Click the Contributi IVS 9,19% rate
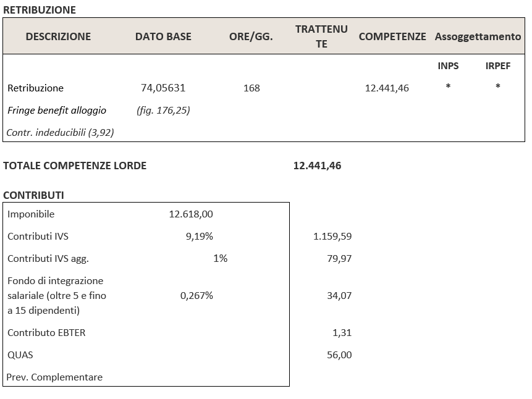532x399 pixels. (199, 236)
